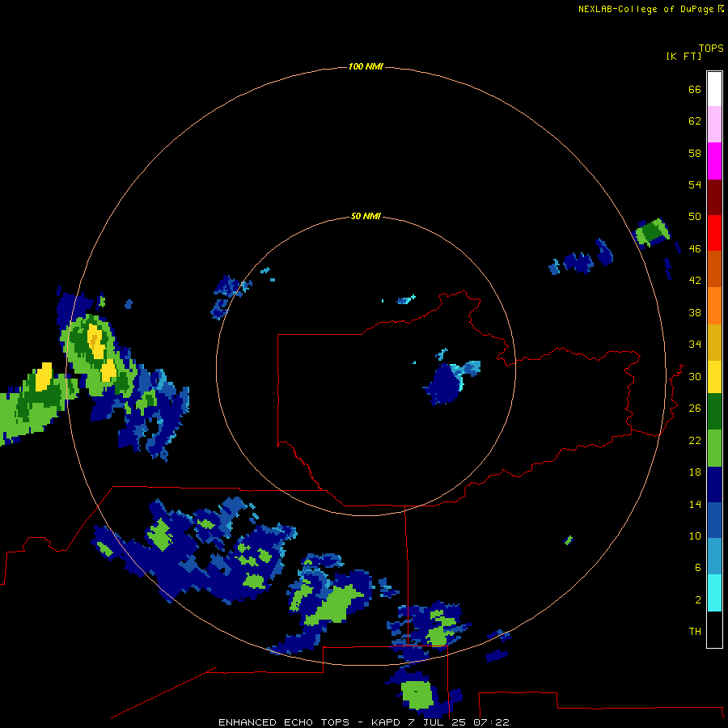Click the orange band between 42 and 38
Screen dimensions: 728x728
click(714, 306)
